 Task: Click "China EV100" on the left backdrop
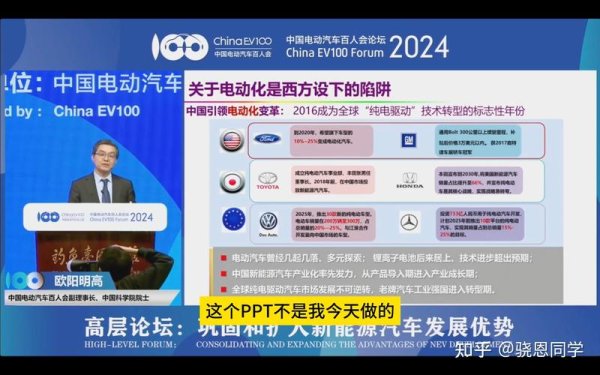click(x=96, y=111)
